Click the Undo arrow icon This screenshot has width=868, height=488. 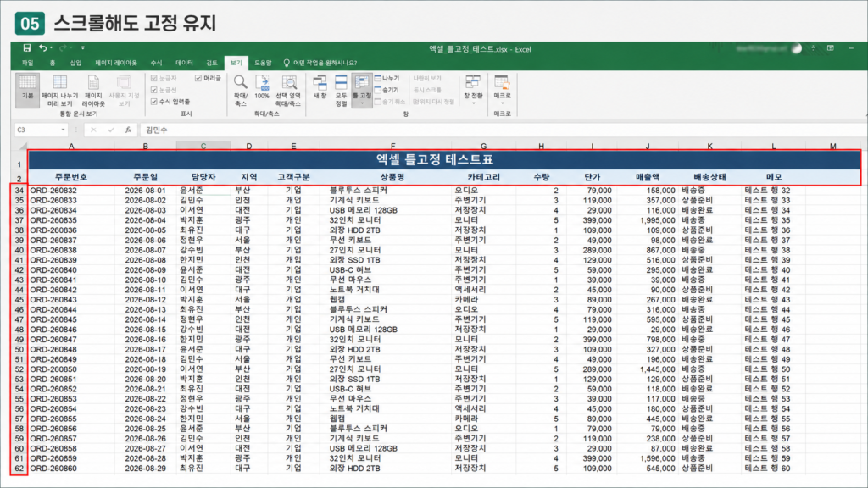42,48
